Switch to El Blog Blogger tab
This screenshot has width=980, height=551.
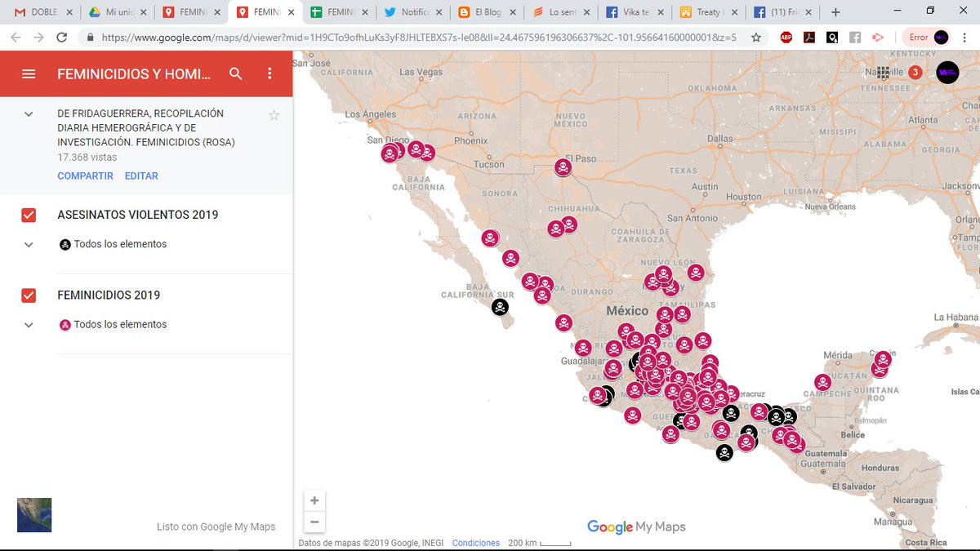pyautogui.click(x=488, y=12)
